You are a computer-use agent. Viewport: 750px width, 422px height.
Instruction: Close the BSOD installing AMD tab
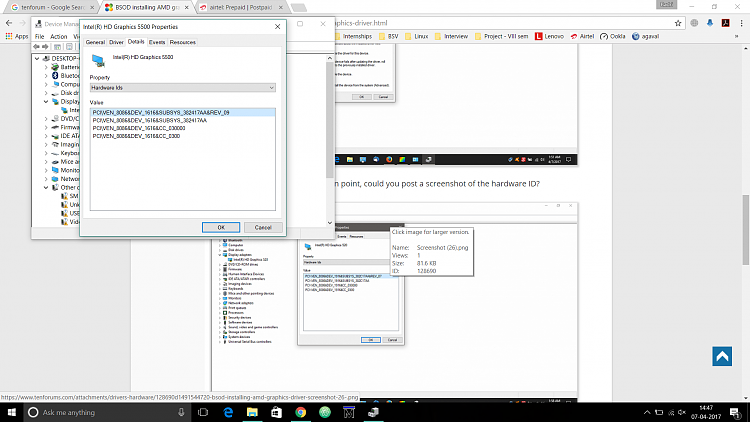187,8
